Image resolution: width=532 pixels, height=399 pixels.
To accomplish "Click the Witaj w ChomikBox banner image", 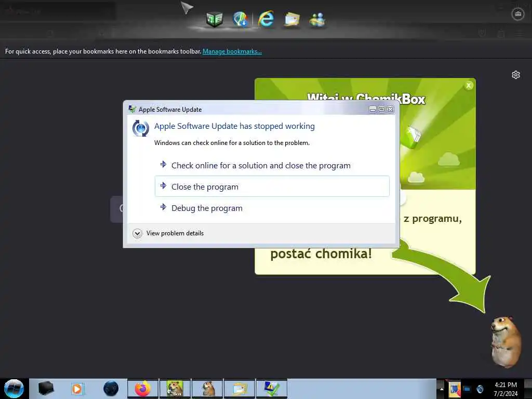I will pyautogui.click(x=437, y=134).
